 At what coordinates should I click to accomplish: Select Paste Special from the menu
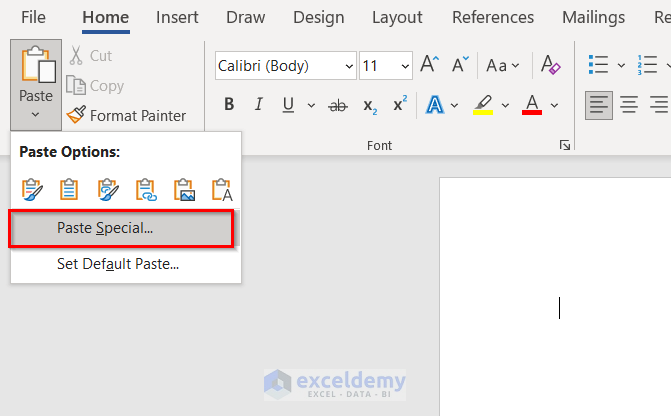tap(121, 228)
